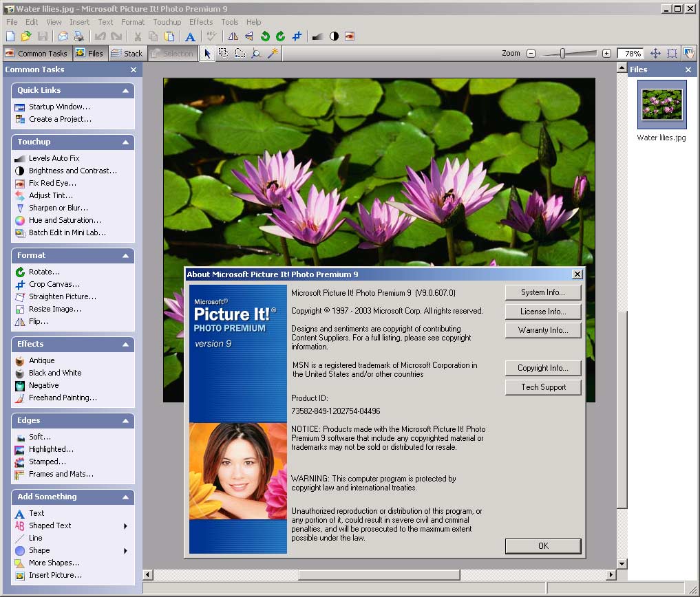Open the Tools menu
This screenshot has height=597, width=700.
230,22
